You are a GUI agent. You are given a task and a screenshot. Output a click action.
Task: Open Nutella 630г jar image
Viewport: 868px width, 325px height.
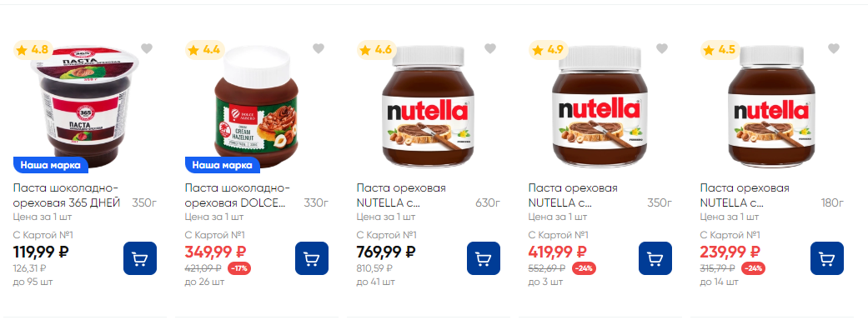(428, 107)
